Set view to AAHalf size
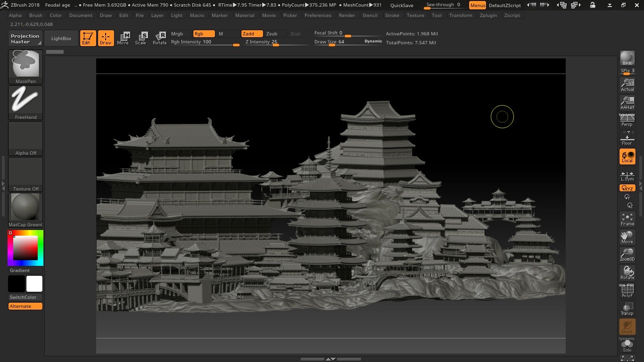Viewport: 644px width, 362px height. pyautogui.click(x=627, y=103)
